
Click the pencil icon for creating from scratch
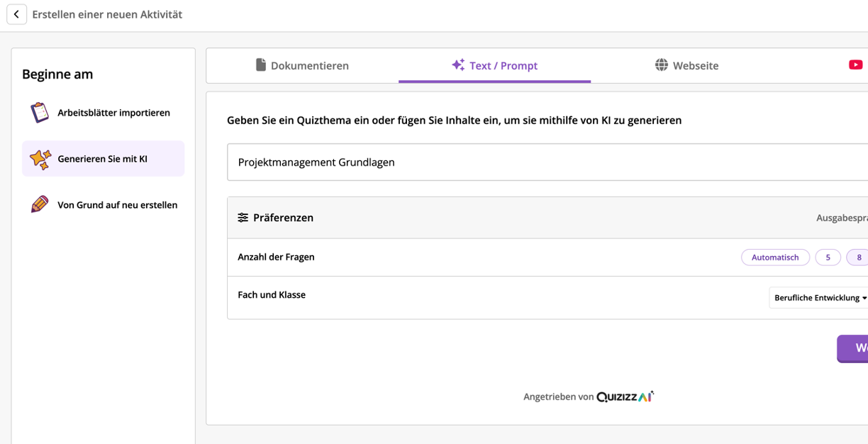coord(40,205)
